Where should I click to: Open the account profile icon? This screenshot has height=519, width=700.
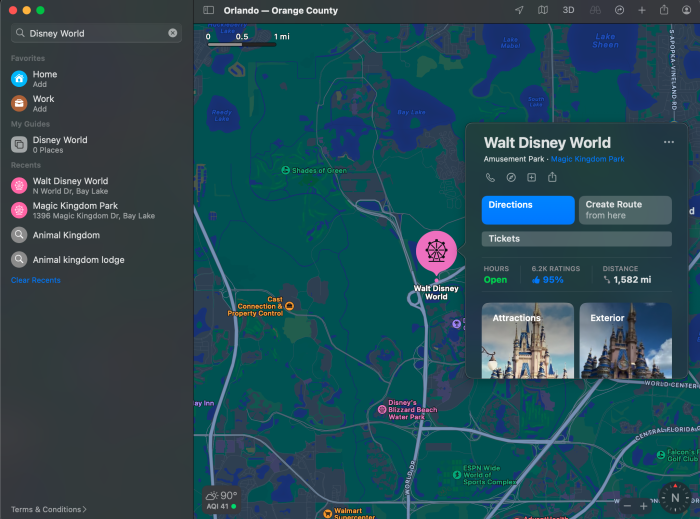click(x=687, y=10)
